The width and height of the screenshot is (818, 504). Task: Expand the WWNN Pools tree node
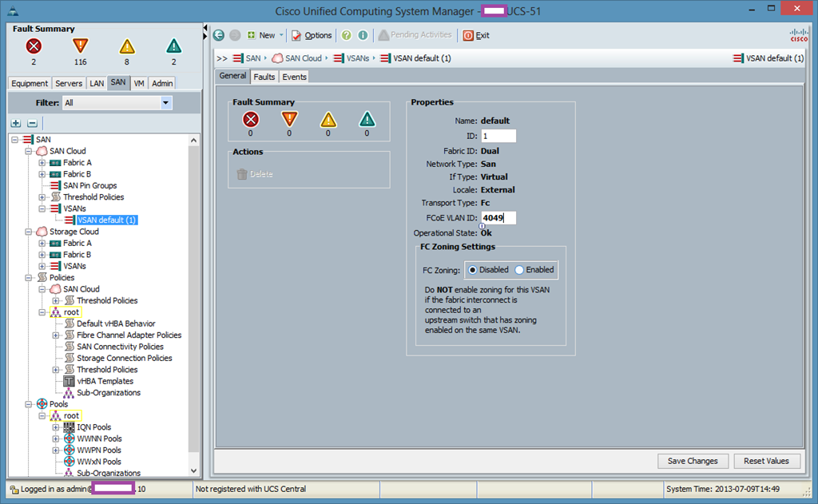(56, 439)
